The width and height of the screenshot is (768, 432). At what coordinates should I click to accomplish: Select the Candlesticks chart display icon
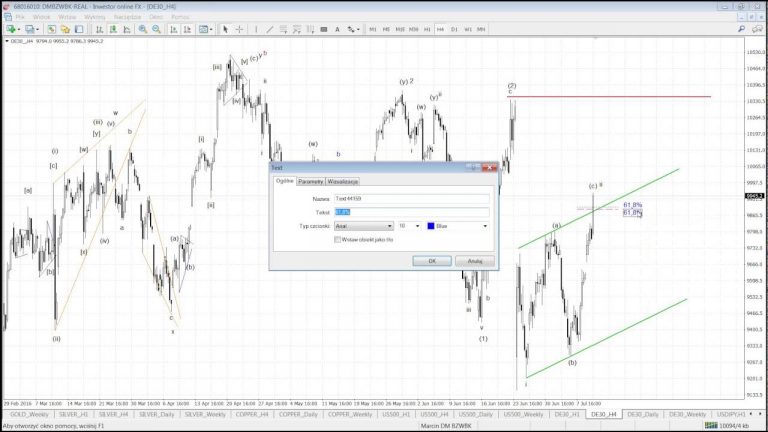[113, 29]
